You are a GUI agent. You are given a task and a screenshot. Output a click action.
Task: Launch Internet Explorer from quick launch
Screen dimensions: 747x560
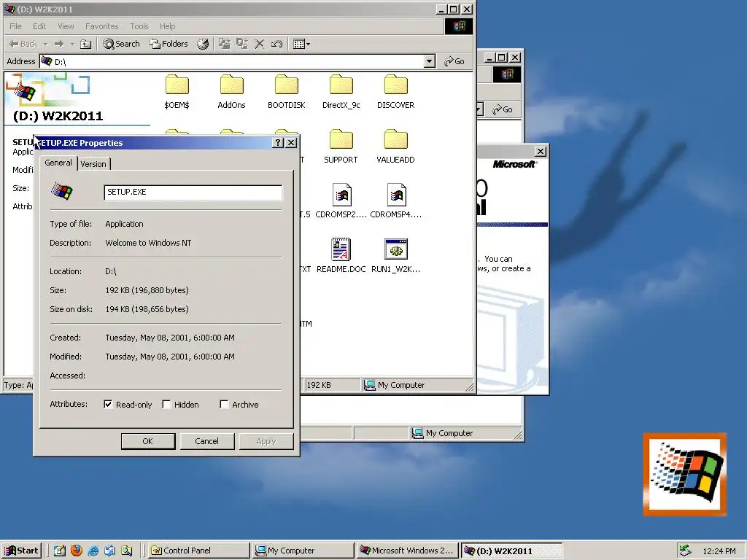pyautogui.click(x=93, y=551)
